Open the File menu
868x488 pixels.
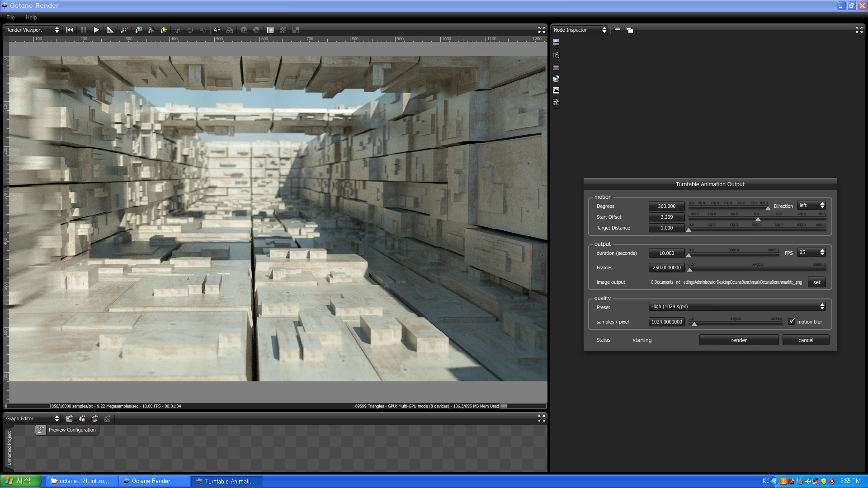[x=10, y=17]
